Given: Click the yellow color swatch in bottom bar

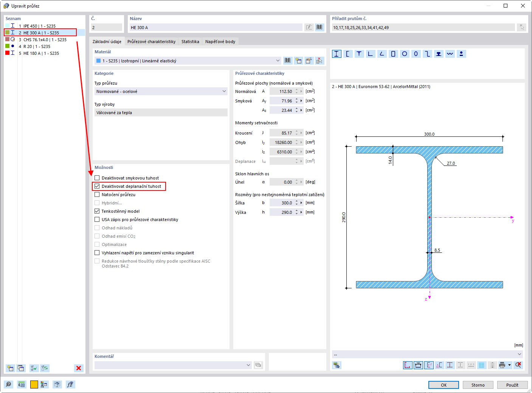Looking at the screenshot, I should (34, 384).
